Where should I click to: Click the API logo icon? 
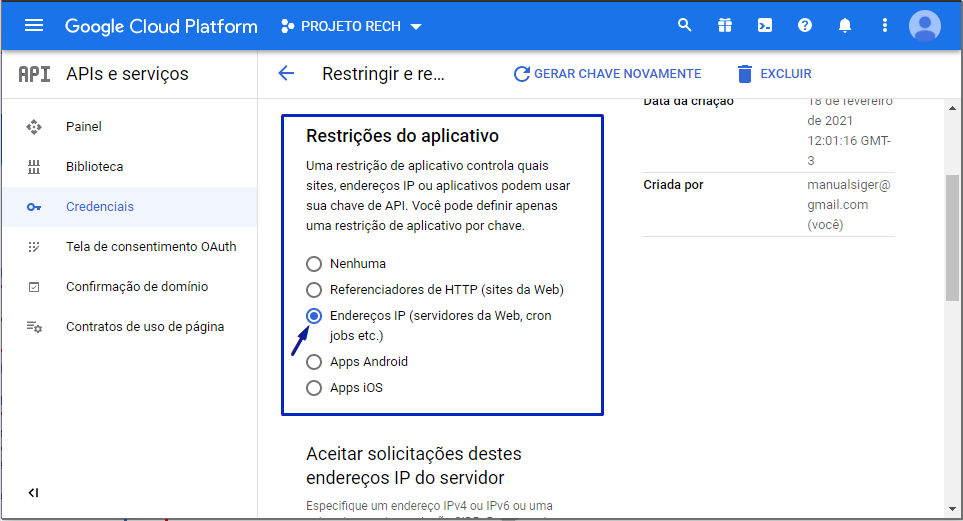[x=34, y=74]
